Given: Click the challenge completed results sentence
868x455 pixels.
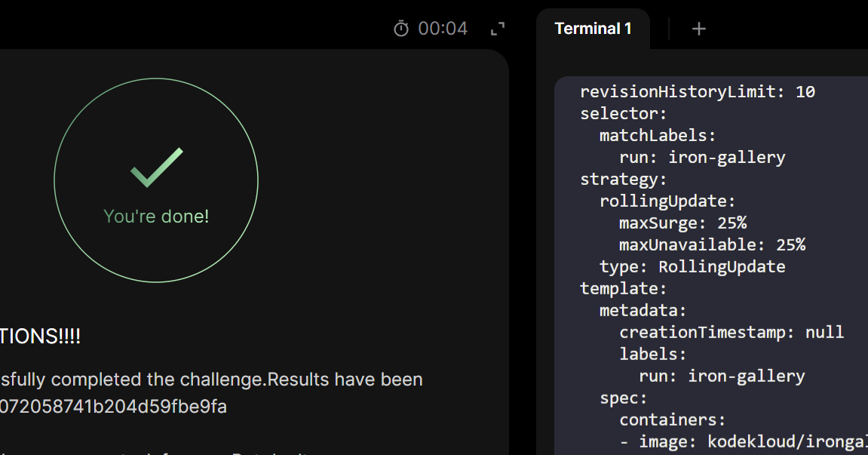Looking at the screenshot, I should (211, 379).
